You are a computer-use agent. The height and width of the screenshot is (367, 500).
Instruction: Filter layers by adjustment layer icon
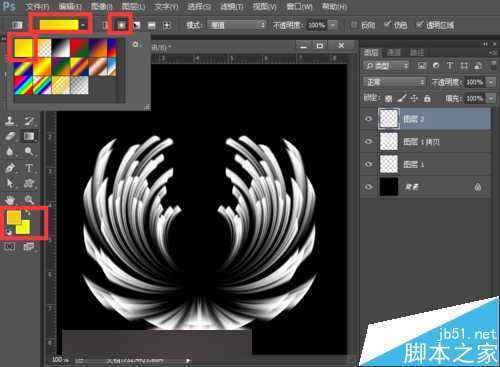pos(436,66)
